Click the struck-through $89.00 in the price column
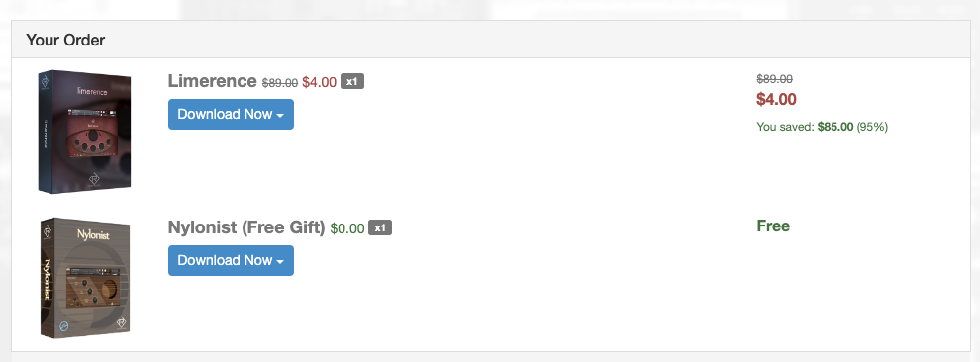This screenshot has width=980, height=362. pos(774,79)
